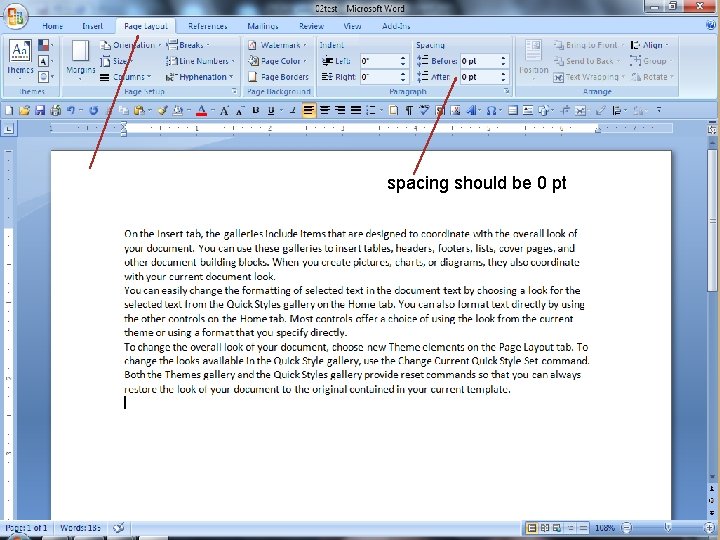
Task: Click the Text Wrapping button
Action: click(589, 77)
